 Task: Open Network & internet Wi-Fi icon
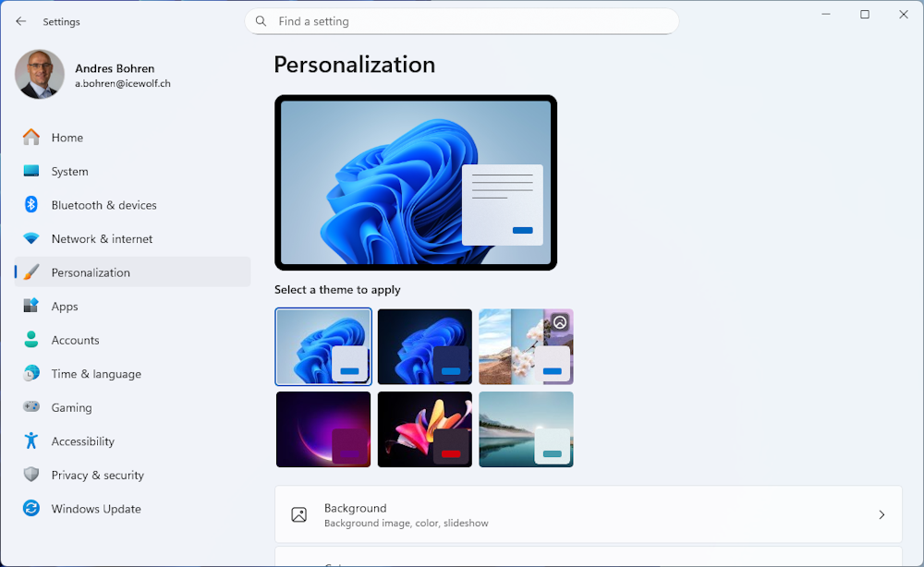(x=31, y=238)
